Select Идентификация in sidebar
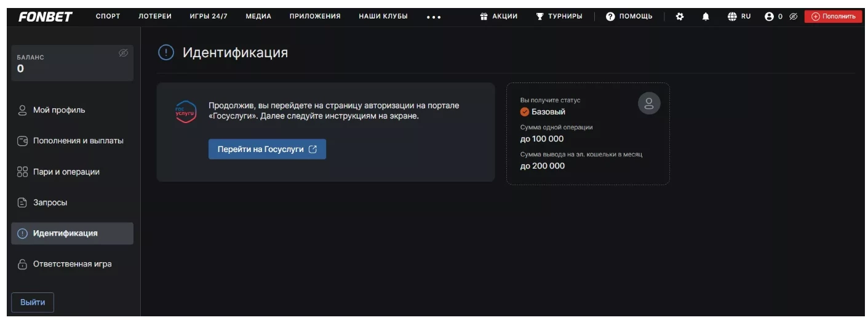 [x=72, y=233]
